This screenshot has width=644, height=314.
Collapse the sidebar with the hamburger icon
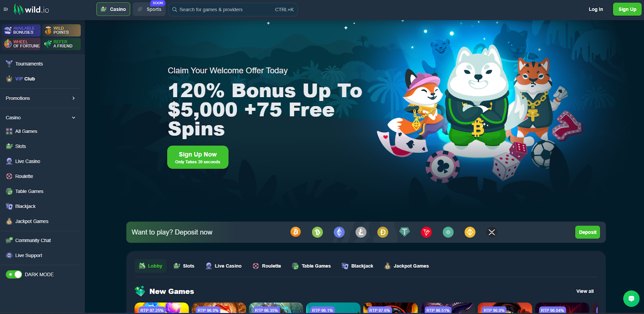click(x=6, y=9)
